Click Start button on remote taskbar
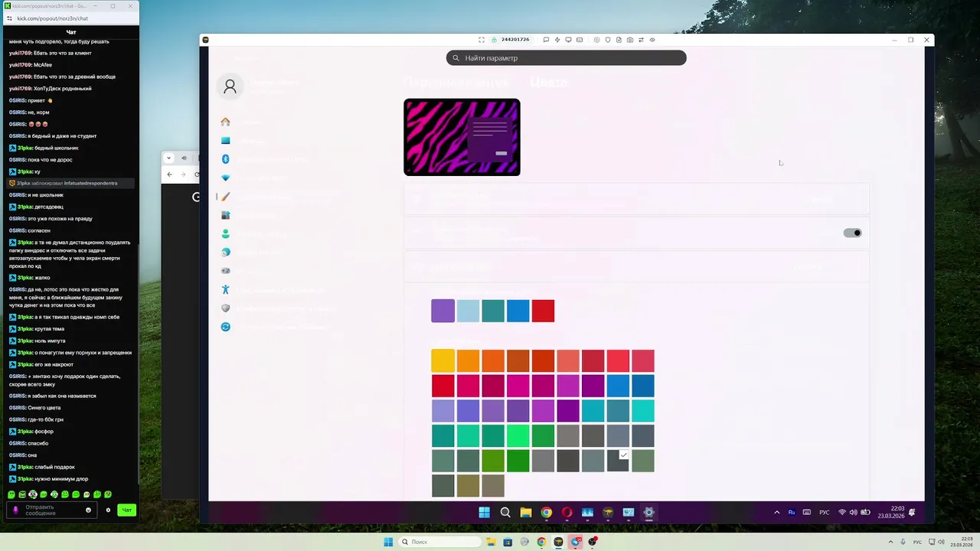 (x=484, y=513)
